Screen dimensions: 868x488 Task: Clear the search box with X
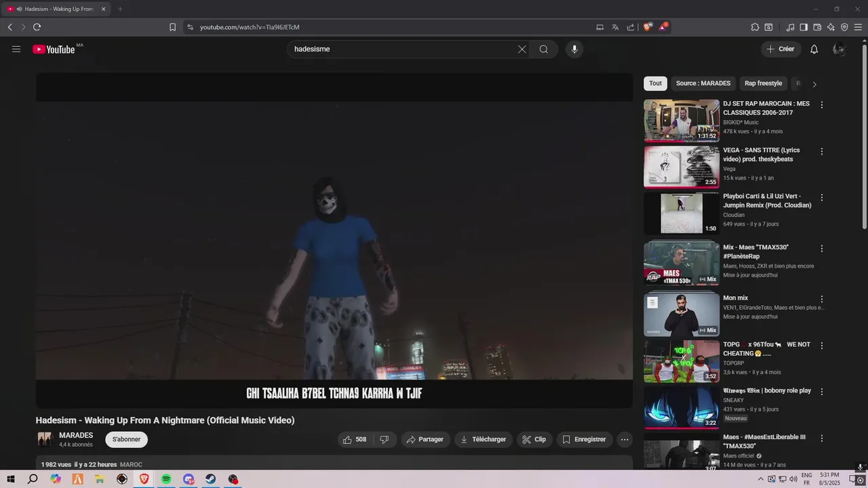(522, 49)
